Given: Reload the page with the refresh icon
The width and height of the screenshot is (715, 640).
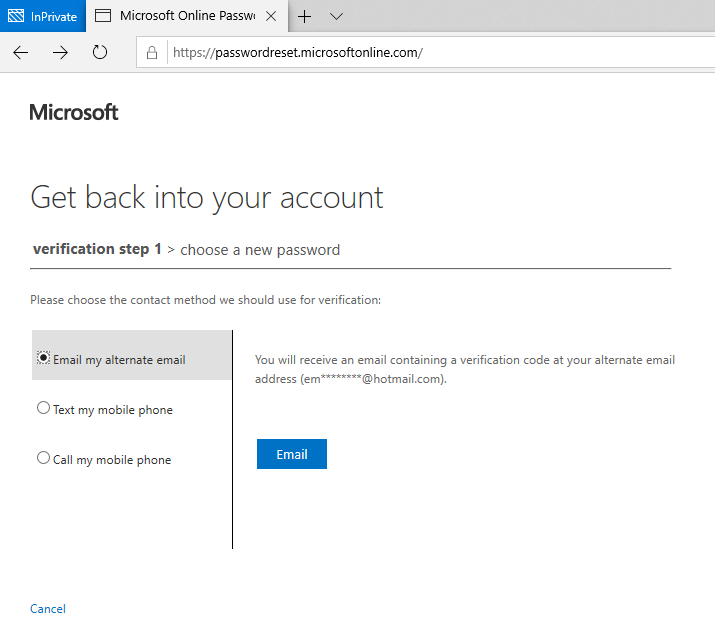Looking at the screenshot, I should (x=99, y=52).
